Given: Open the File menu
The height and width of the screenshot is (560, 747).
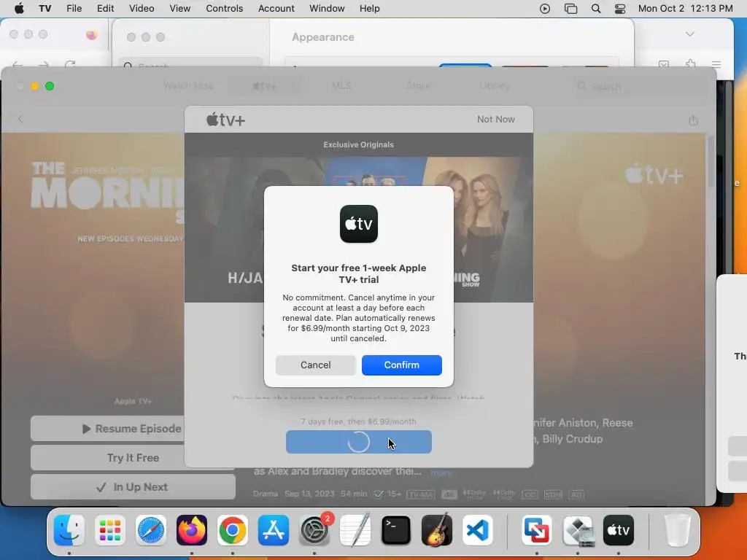Looking at the screenshot, I should pyautogui.click(x=74, y=8).
